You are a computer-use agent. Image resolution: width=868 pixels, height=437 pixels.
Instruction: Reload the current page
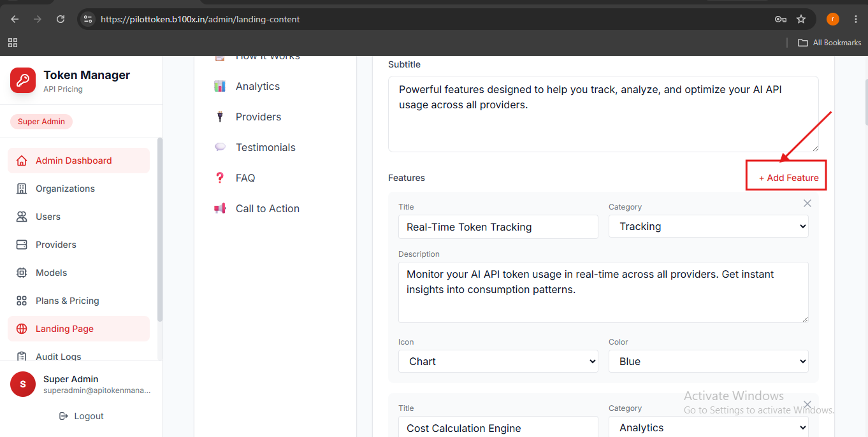coord(61,19)
